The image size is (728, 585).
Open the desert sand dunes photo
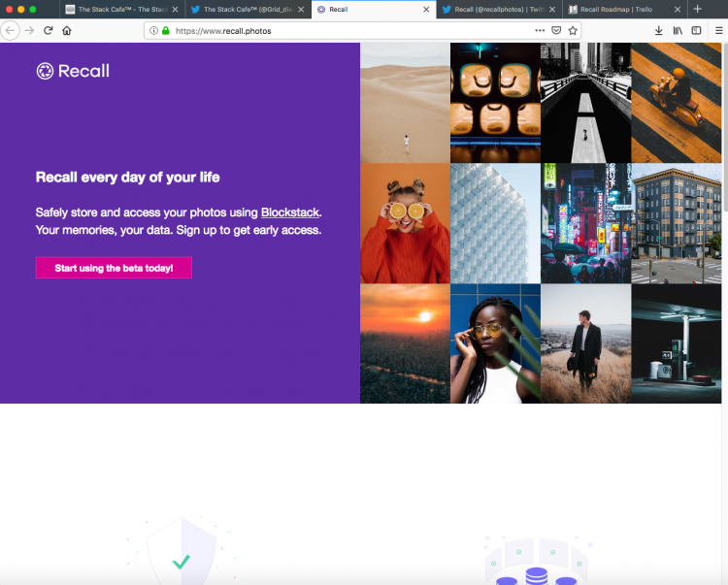pyautogui.click(x=405, y=103)
